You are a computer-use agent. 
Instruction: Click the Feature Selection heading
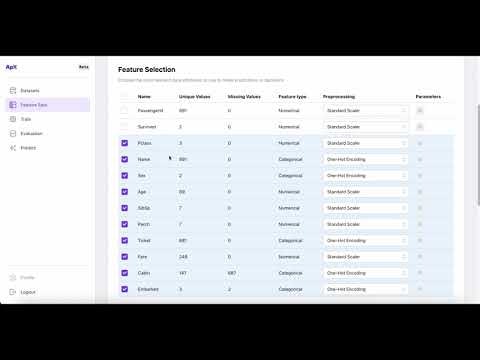pos(147,69)
